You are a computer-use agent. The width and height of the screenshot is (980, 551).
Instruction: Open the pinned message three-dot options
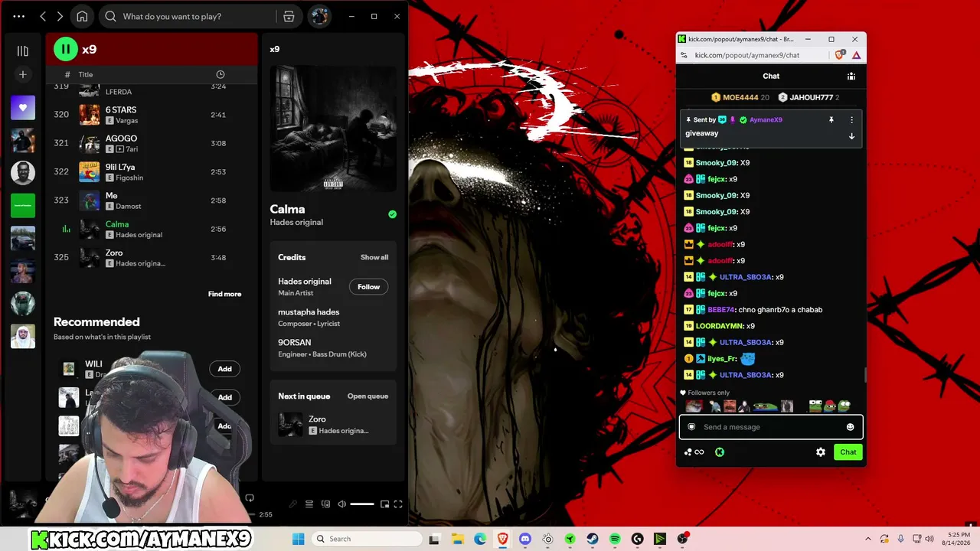[x=851, y=119]
